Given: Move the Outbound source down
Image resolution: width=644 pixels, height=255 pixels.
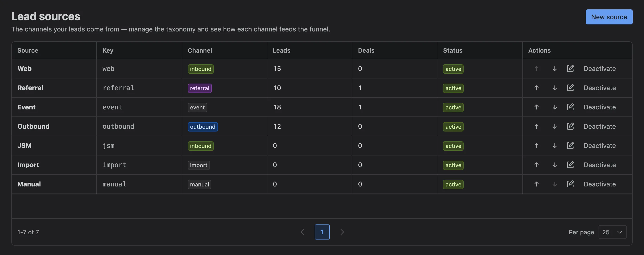Looking at the screenshot, I should (555, 126).
